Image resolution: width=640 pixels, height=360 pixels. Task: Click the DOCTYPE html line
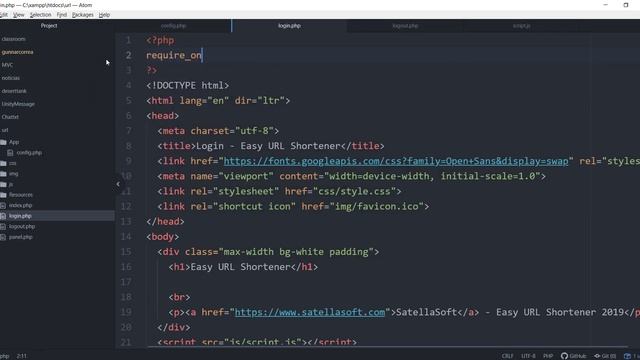[188, 85]
